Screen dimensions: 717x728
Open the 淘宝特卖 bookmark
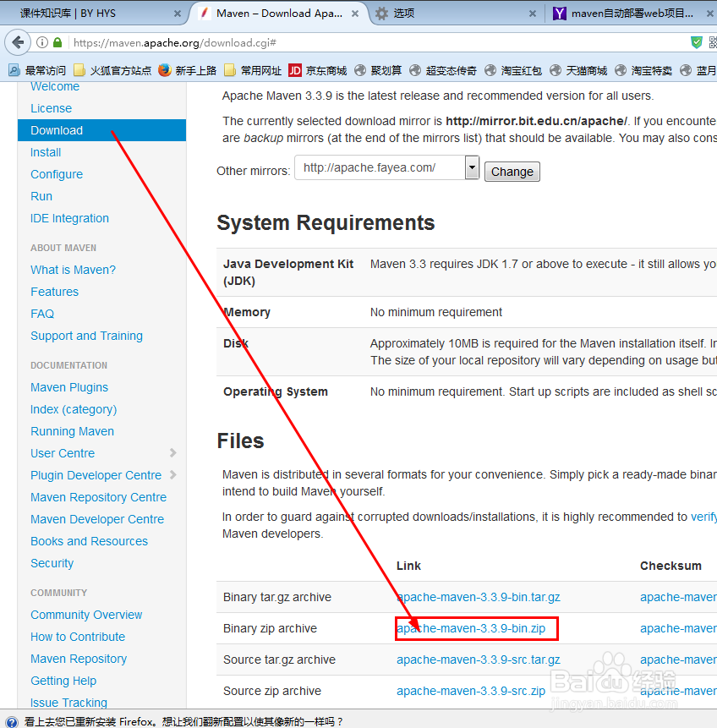(643, 70)
